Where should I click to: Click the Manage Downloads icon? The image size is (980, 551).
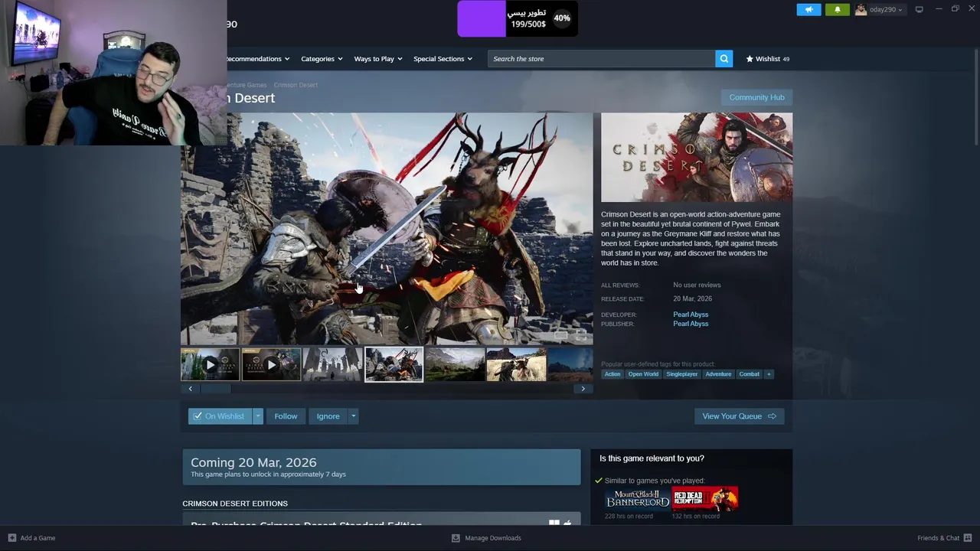click(x=456, y=538)
